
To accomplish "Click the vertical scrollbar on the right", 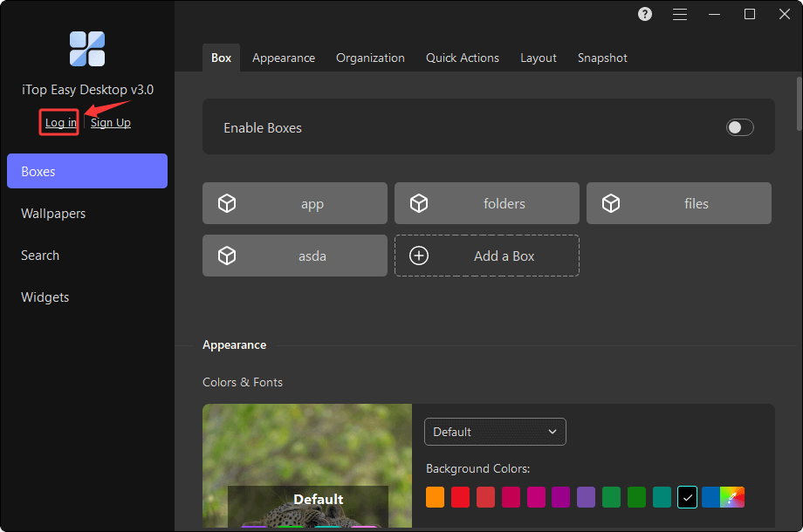I will [798, 105].
